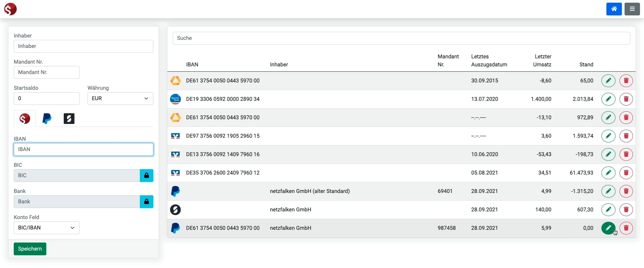This screenshot has width=644, height=268.
Task: Edit account DE35 3706 2600 2409 7960 12
Action: click(x=608, y=173)
